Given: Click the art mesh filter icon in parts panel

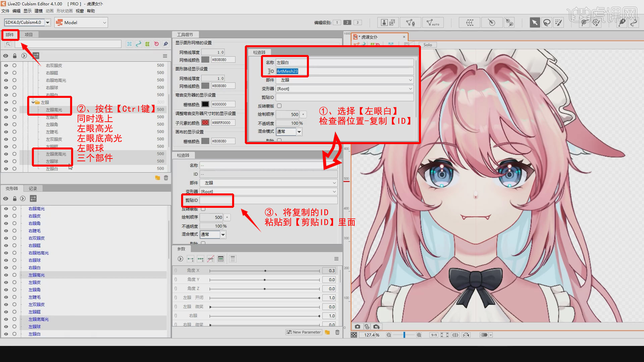Looking at the screenshot, I should point(129,44).
